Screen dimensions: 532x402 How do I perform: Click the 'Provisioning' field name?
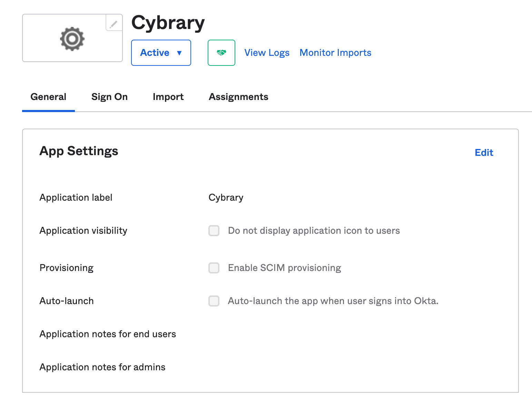(x=67, y=268)
